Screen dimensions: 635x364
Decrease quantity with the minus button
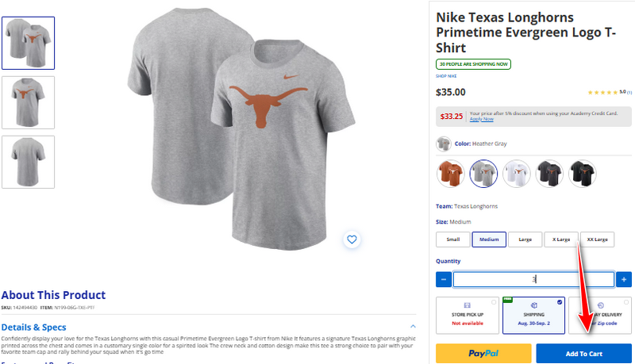(444, 279)
